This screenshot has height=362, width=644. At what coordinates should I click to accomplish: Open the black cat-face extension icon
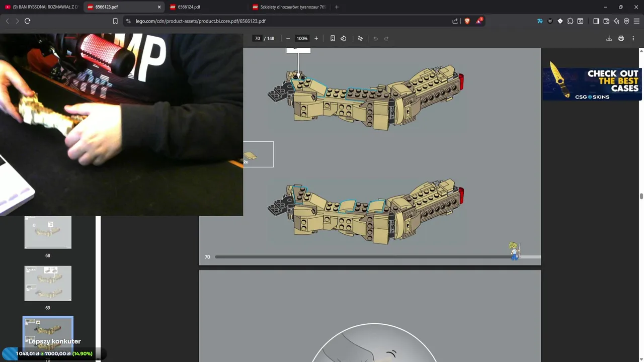(550, 21)
